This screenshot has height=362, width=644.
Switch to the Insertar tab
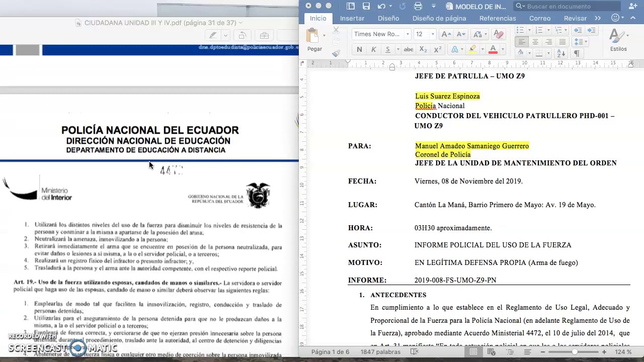(x=352, y=18)
